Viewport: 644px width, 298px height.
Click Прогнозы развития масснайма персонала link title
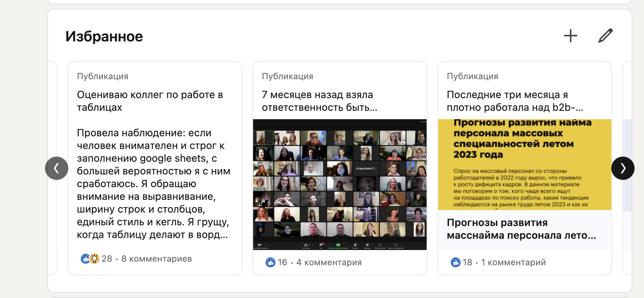pyautogui.click(x=521, y=229)
